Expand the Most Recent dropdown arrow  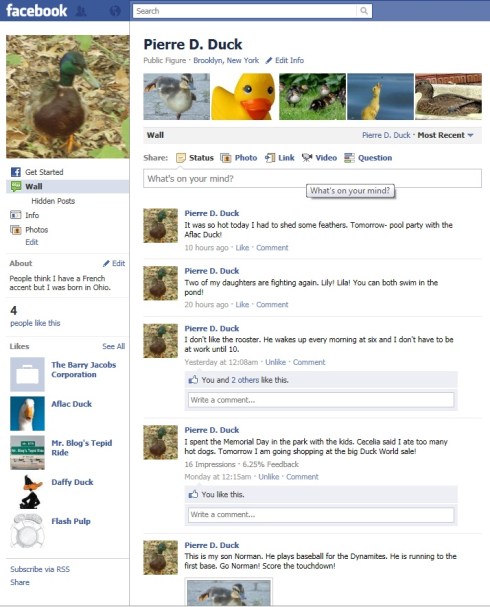point(470,135)
